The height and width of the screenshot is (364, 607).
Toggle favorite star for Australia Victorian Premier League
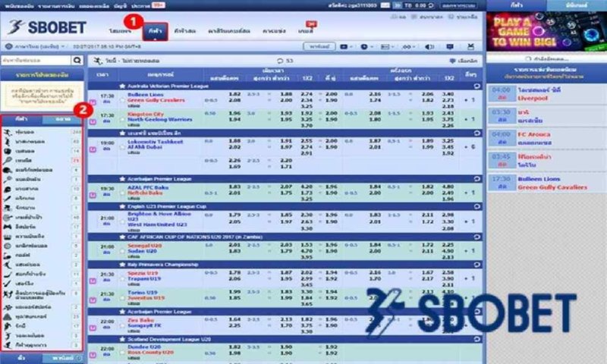[122, 86]
